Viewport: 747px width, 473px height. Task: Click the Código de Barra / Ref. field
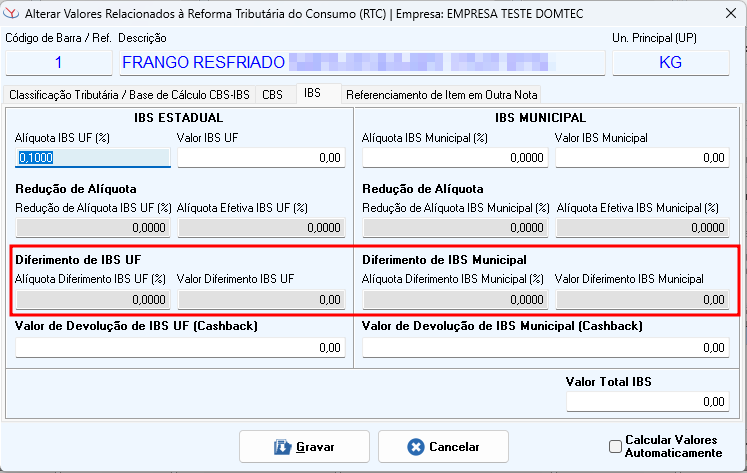pyautogui.click(x=58, y=62)
